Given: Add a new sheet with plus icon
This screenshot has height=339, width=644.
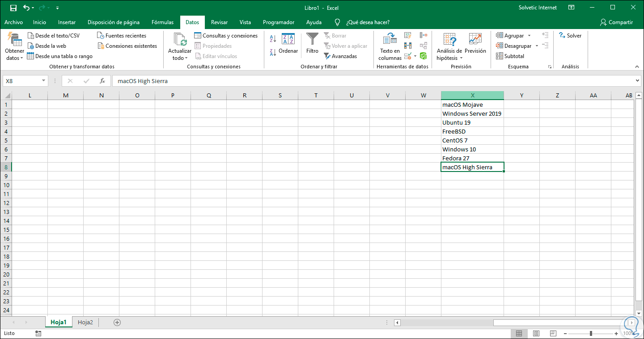Looking at the screenshot, I should tap(117, 322).
